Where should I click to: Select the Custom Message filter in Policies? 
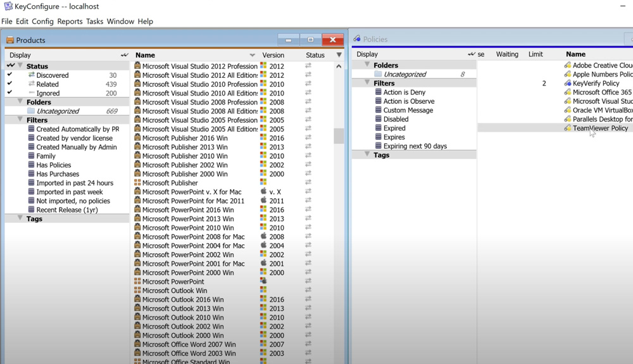[x=408, y=110]
